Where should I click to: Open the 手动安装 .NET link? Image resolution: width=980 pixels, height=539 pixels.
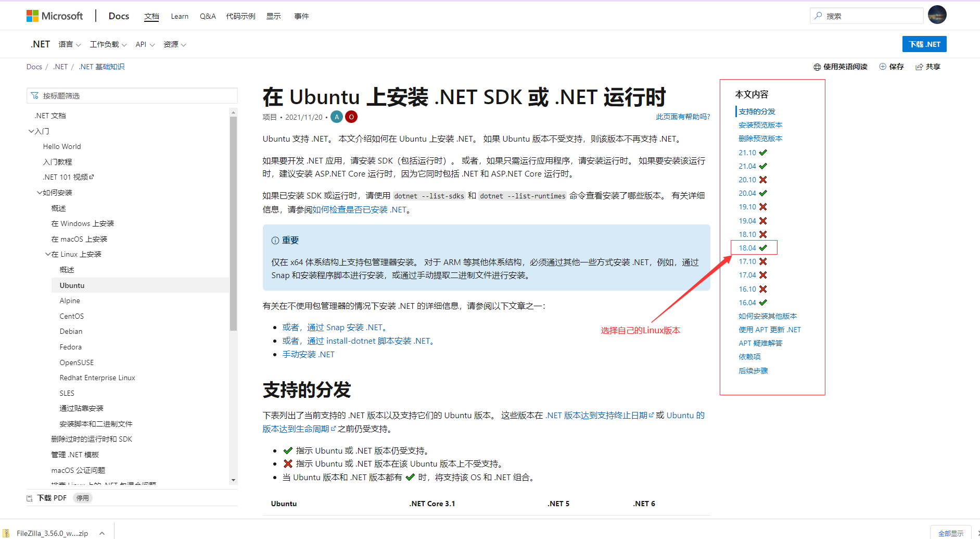(309, 354)
